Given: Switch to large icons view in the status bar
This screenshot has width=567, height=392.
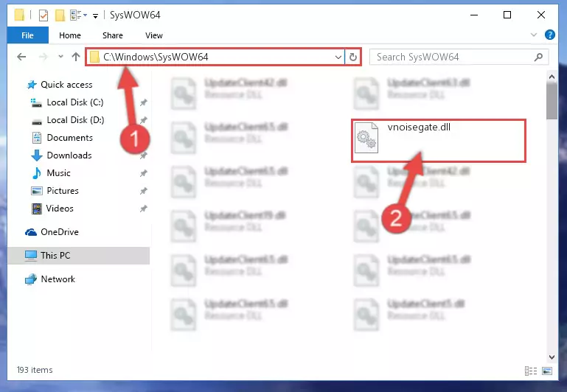Looking at the screenshot, I should point(547,371).
